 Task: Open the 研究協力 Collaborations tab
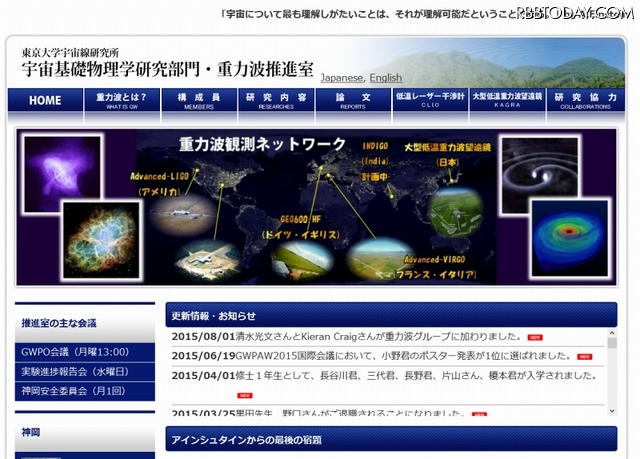click(x=585, y=100)
